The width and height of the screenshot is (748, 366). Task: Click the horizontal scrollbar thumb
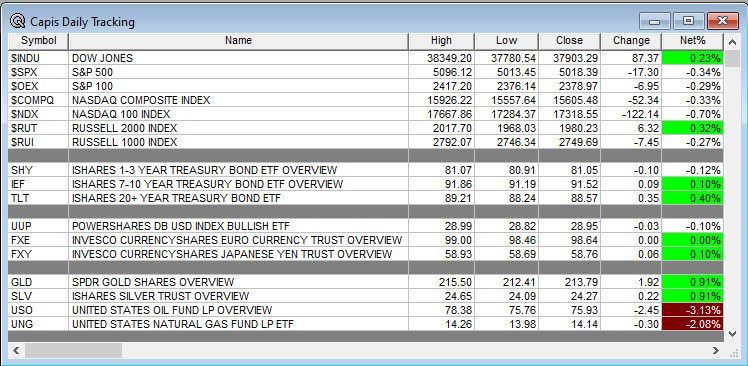(73, 351)
